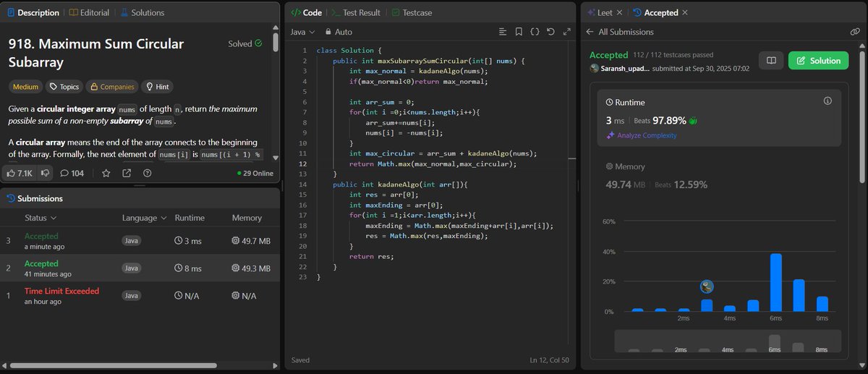The width and height of the screenshot is (868, 374).
Task: Click the Ln 12, Col 50 status
Action: (x=549, y=360)
